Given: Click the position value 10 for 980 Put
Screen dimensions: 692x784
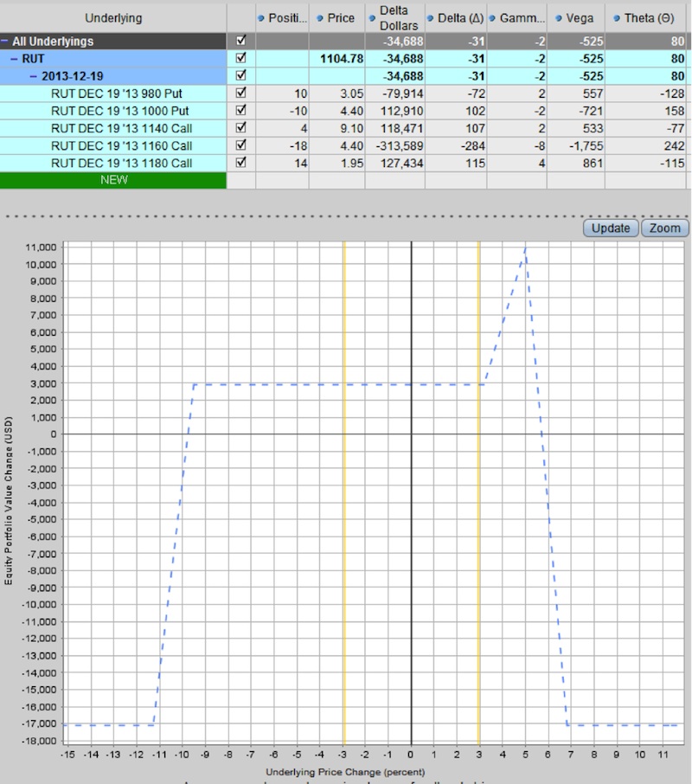Looking at the screenshot, I should [300, 93].
